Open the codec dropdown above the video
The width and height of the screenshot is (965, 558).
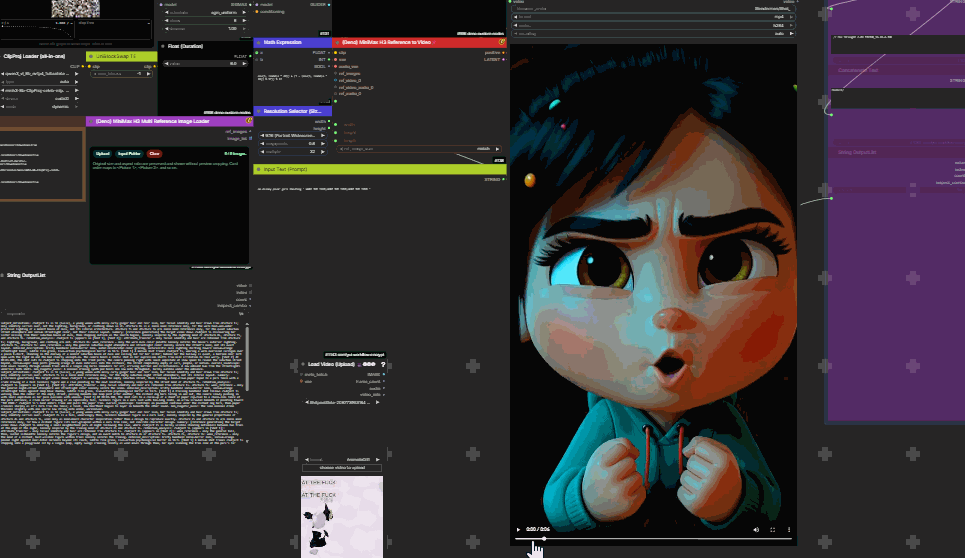click(x=654, y=25)
